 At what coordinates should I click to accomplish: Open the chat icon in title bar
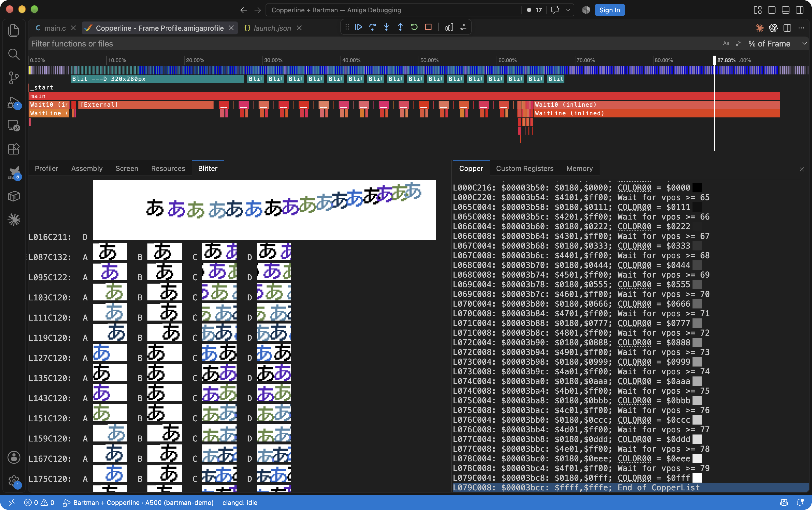pyautogui.click(x=555, y=10)
